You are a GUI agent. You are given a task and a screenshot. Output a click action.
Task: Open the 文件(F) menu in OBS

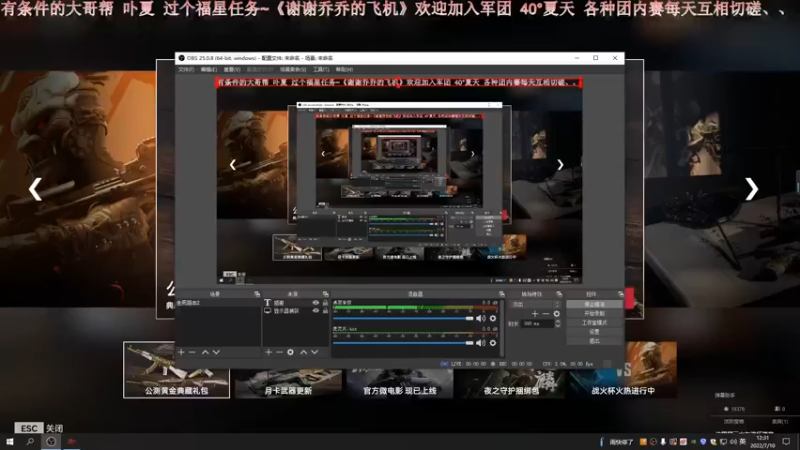pyautogui.click(x=186, y=69)
